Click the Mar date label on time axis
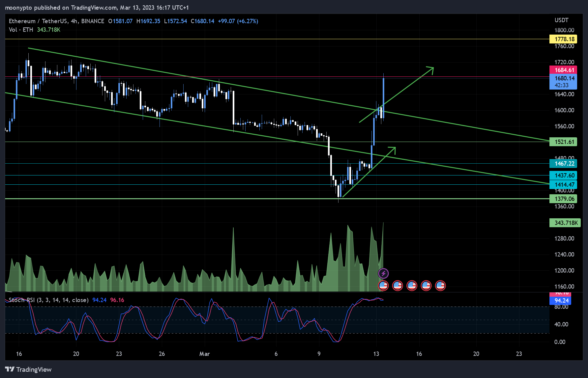This screenshot has width=588, height=378. [204, 354]
